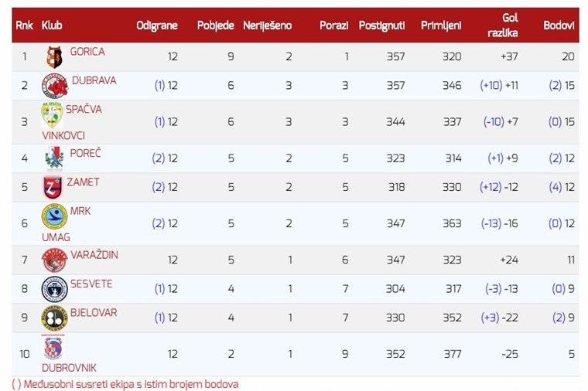Follow the VARAŽDIN club link
The image size is (588, 391).
(94, 255)
